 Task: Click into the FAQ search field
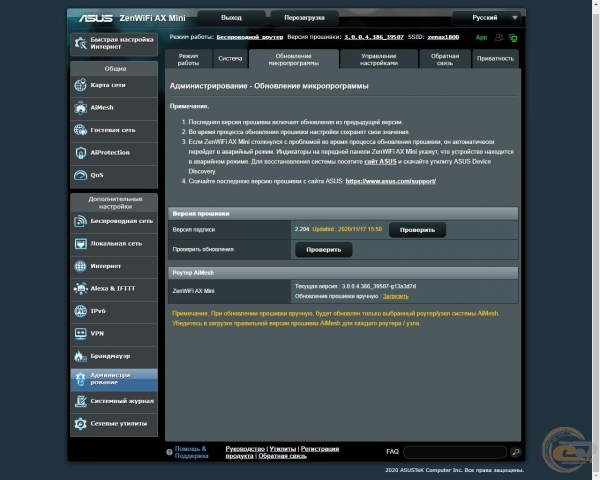(x=455, y=452)
